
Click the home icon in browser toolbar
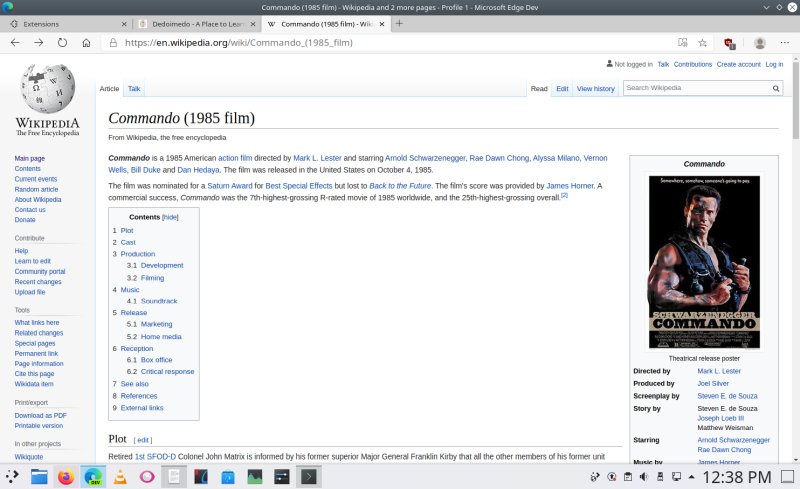coord(87,43)
